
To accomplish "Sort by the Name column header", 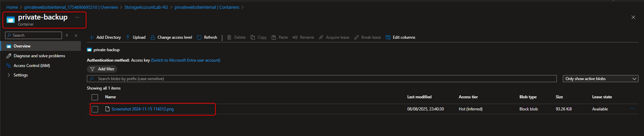I will (110, 97).
